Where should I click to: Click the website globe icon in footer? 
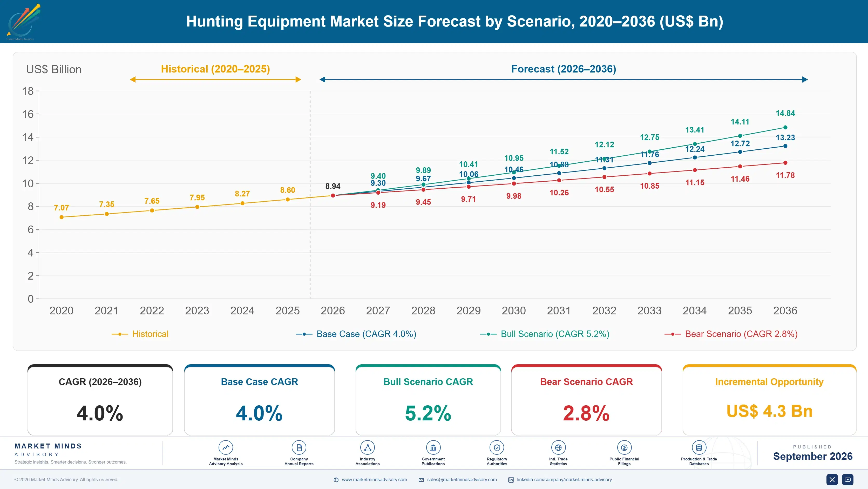coord(336,480)
